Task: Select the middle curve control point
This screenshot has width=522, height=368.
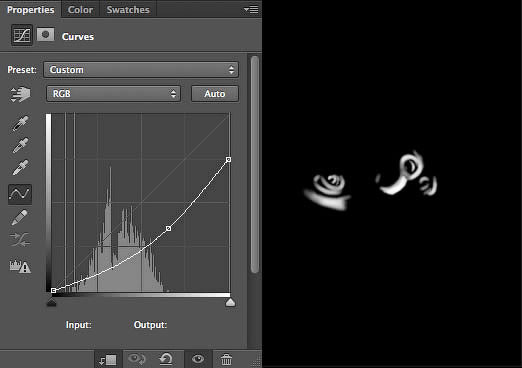Action: pyautogui.click(x=169, y=228)
